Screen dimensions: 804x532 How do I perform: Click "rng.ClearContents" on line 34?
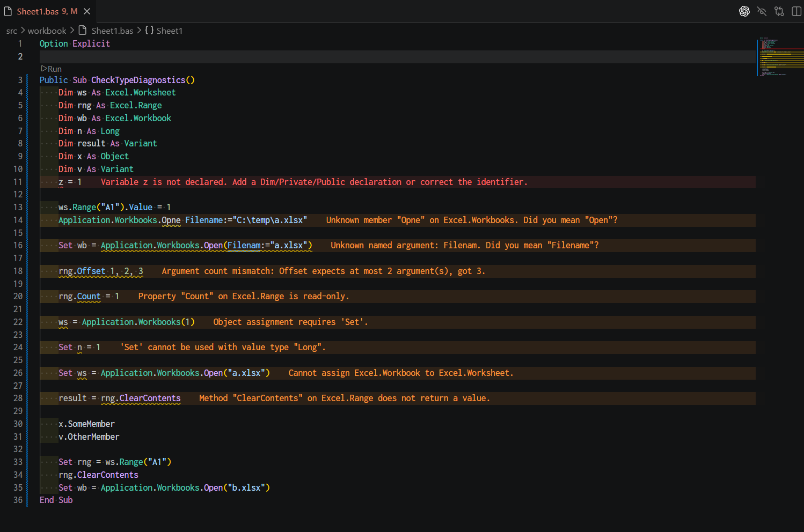coord(98,475)
